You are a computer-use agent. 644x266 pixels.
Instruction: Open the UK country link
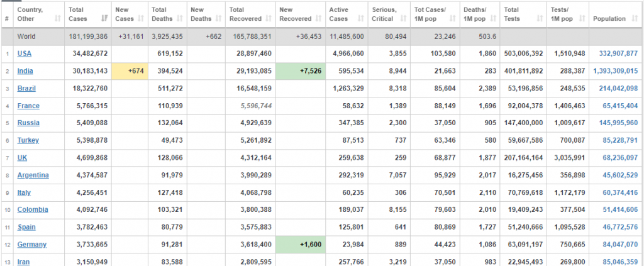(x=22, y=158)
